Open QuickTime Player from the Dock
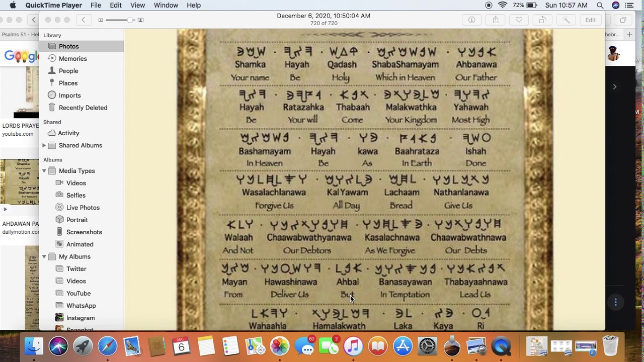This screenshot has width=644, height=362. [501, 346]
